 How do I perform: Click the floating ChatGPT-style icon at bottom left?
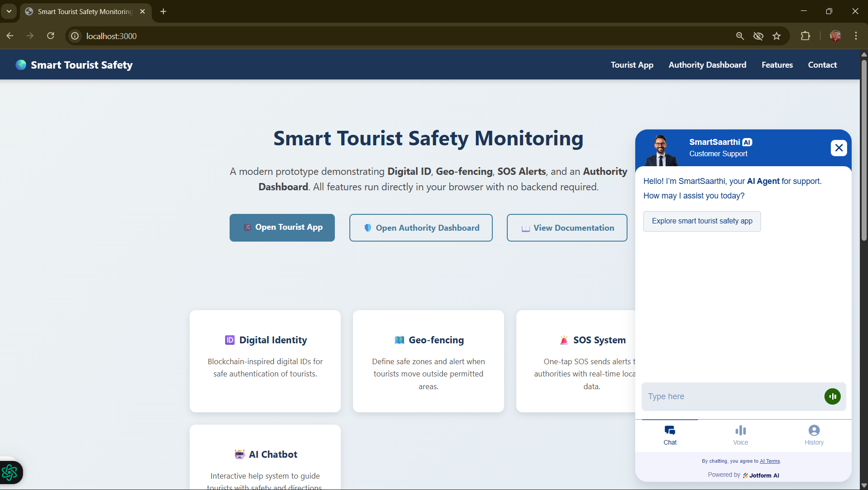pyautogui.click(x=10, y=473)
